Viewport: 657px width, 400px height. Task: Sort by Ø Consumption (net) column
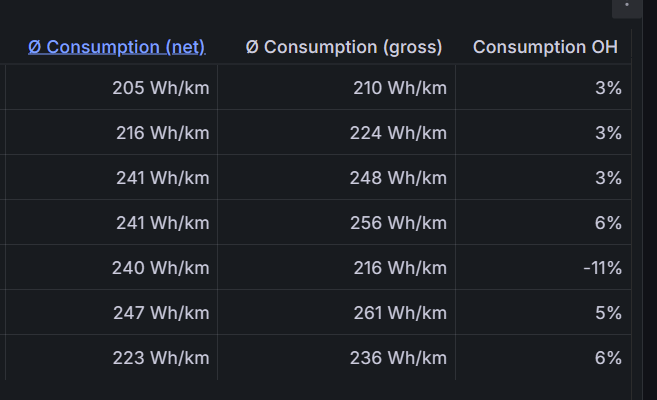(116, 47)
